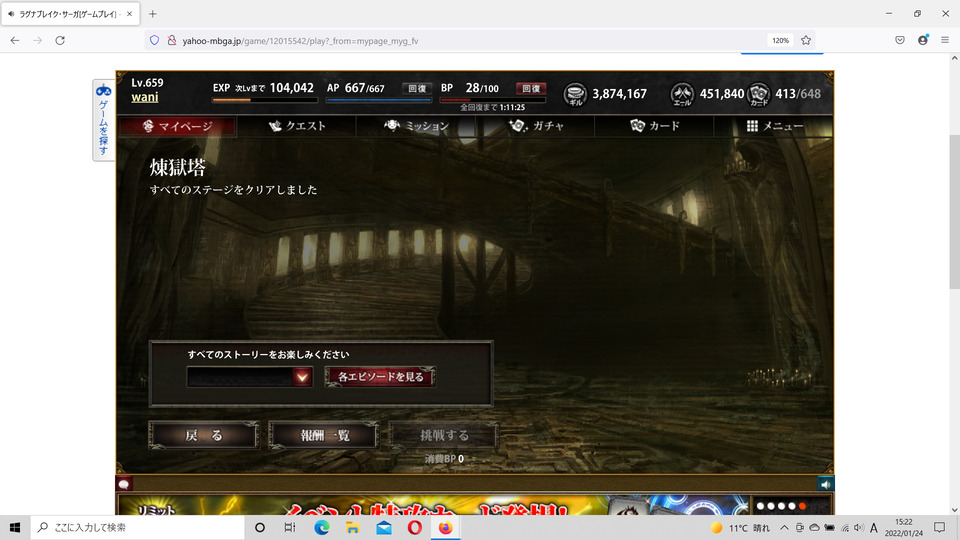
Task: Open Cortana circle icon
Action: click(260, 527)
